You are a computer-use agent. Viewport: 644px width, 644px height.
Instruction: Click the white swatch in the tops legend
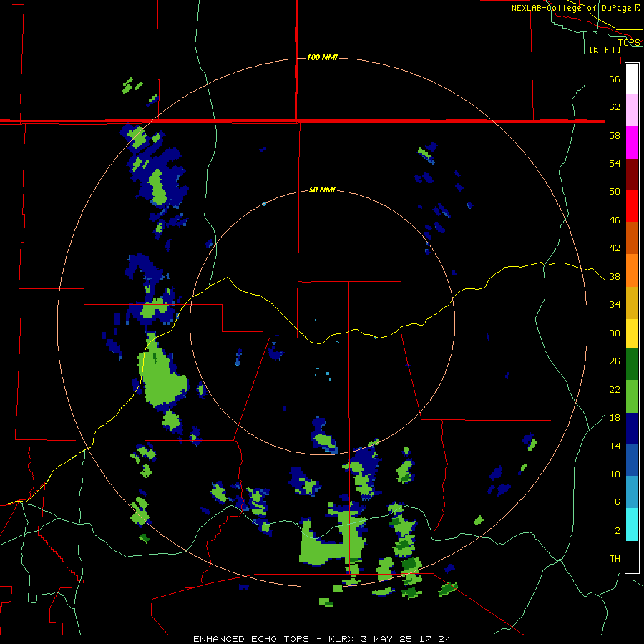[x=632, y=79]
